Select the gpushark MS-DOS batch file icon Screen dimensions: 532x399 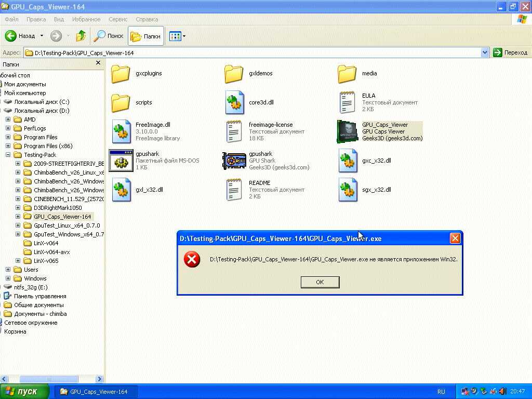(x=121, y=161)
